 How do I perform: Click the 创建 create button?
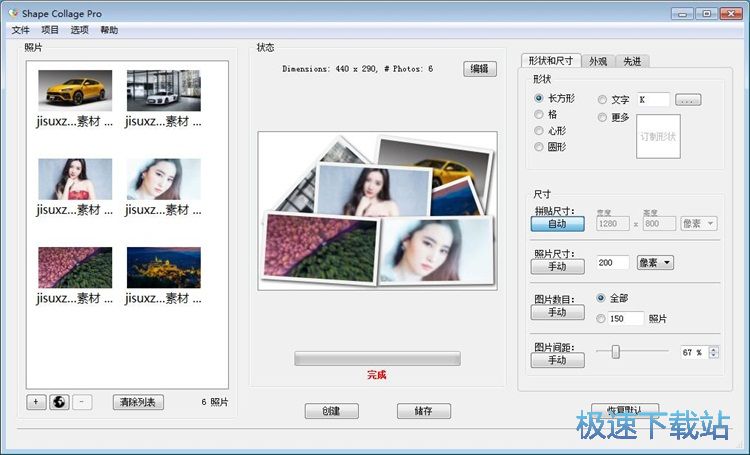[331, 411]
